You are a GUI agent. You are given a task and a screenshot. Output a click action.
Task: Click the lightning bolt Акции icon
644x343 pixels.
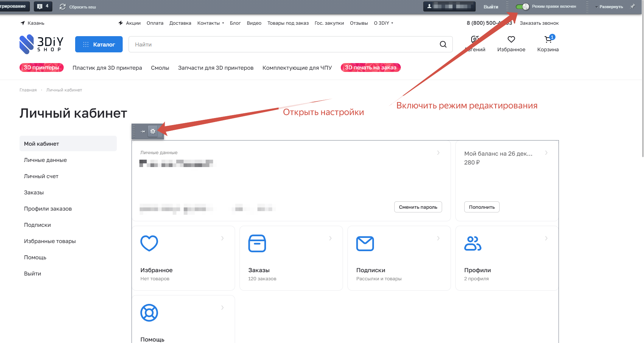pyautogui.click(x=120, y=23)
